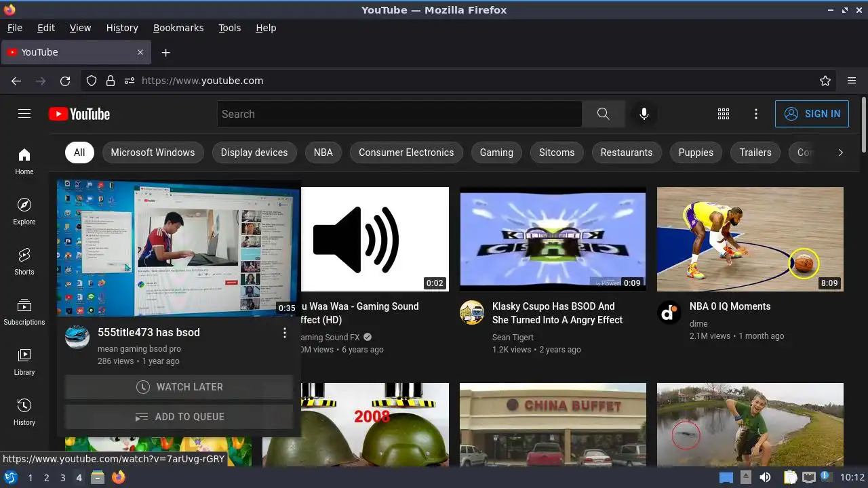Click the volume icon in system tray

[x=765, y=477]
